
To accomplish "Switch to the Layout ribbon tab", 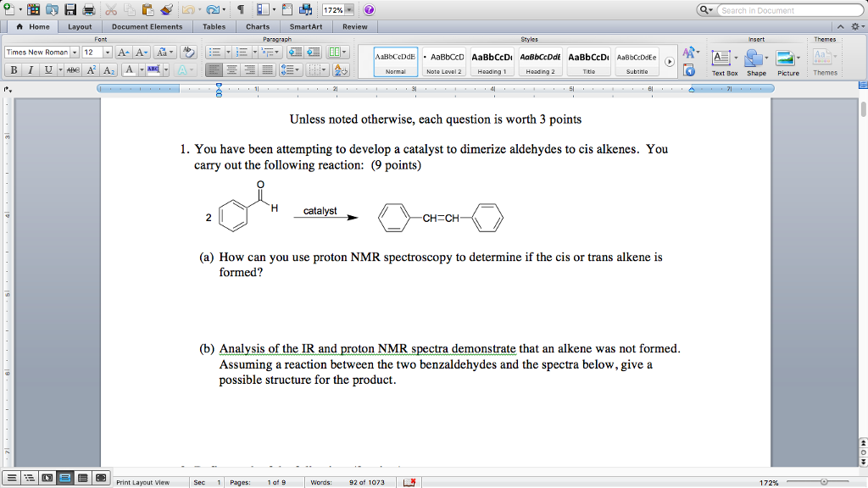I will click(80, 26).
